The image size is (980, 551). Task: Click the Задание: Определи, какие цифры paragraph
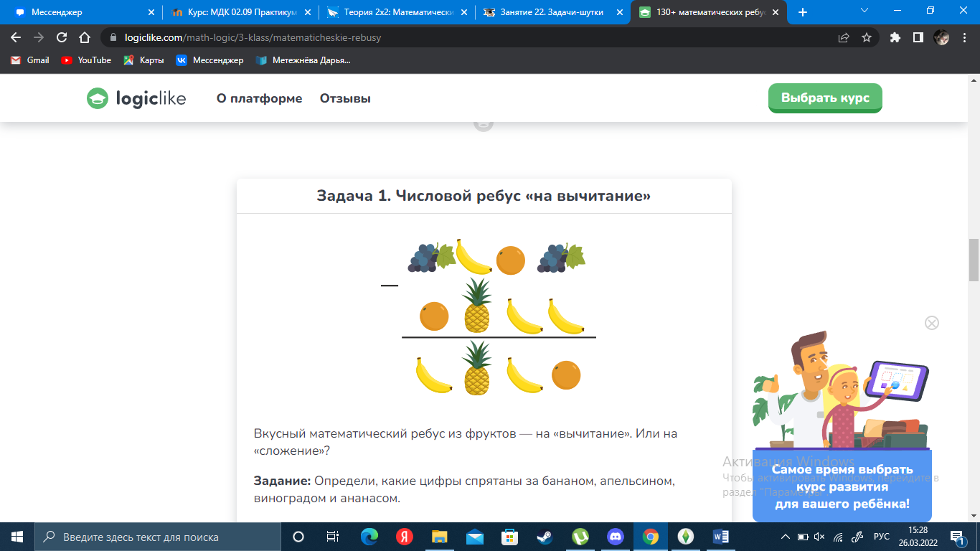pyautogui.click(x=464, y=489)
